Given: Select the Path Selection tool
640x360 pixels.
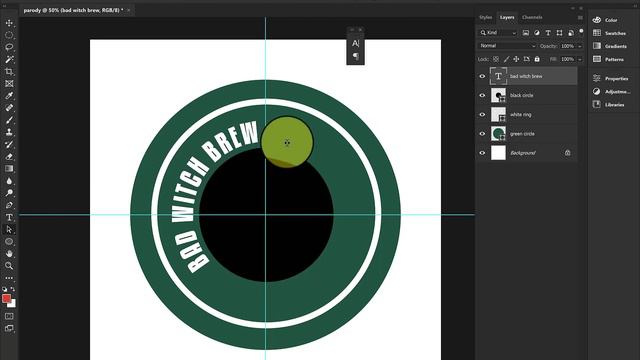Looking at the screenshot, I should pyautogui.click(x=9, y=229).
